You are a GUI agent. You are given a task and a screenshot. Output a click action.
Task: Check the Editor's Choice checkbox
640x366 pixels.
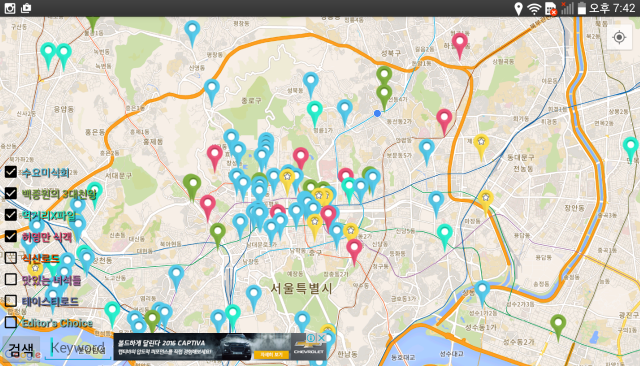(11, 322)
